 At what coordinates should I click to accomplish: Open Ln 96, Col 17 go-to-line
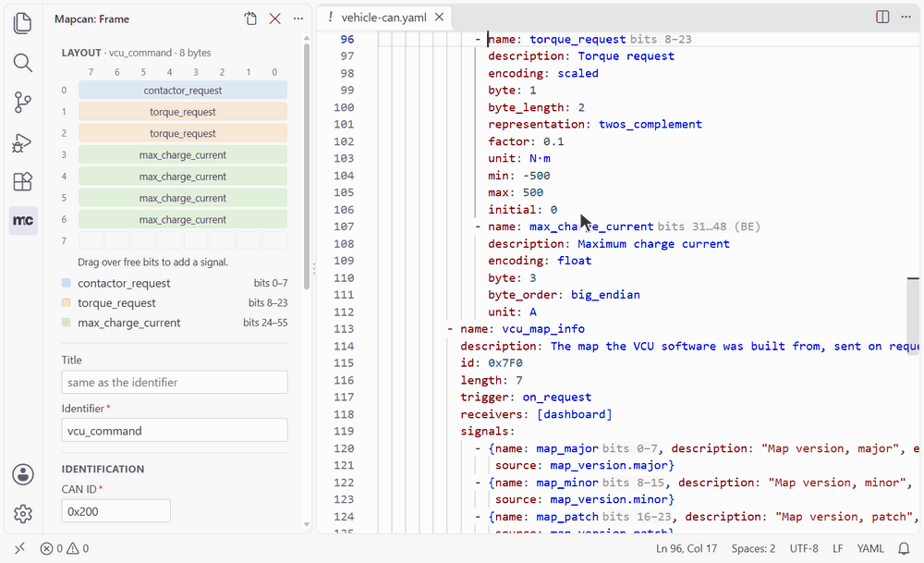click(687, 548)
